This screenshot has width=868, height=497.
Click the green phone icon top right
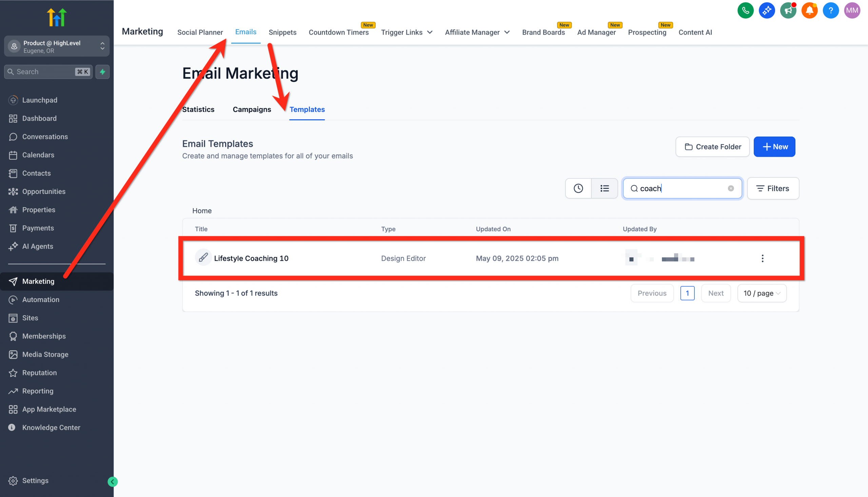746,11
